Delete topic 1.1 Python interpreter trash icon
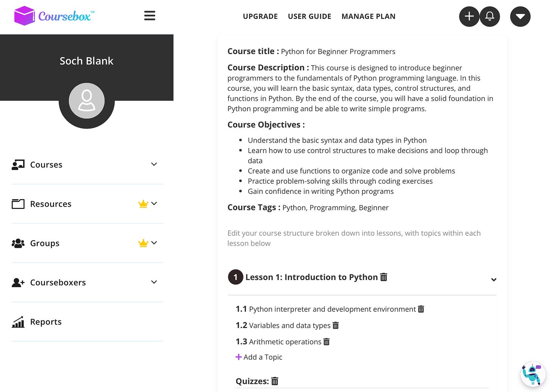The width and height of the screenshot is (551, 392). tap(421, 309)
